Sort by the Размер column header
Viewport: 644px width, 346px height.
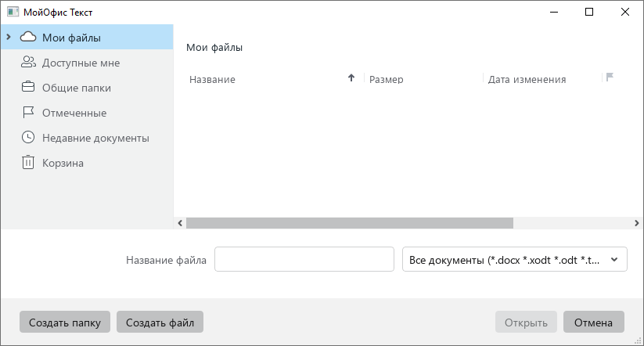[386, 79]
